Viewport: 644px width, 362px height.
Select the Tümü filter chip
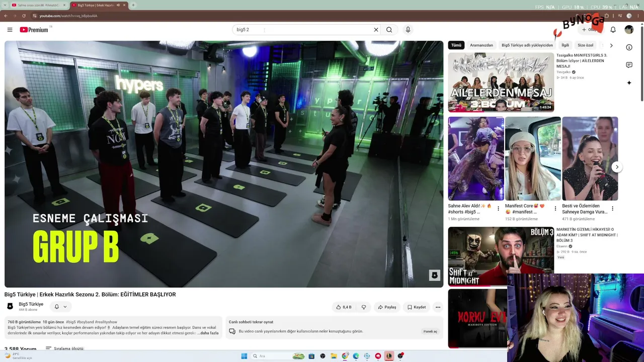point(456,45)
